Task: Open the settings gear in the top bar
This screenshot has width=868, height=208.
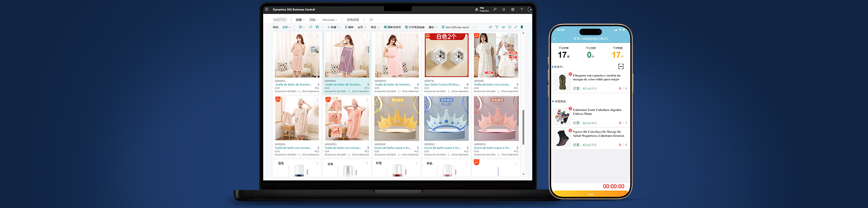Action: [513, 9]
